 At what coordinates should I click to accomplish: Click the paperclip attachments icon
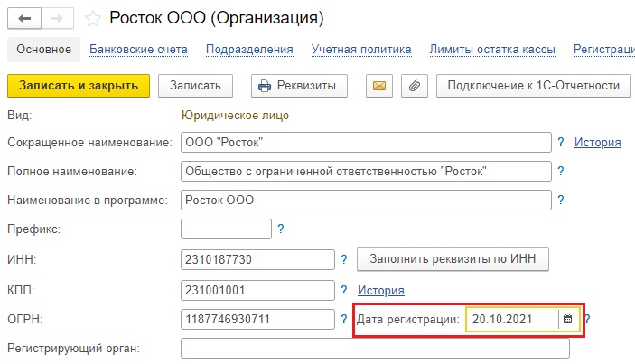point(415,86)
